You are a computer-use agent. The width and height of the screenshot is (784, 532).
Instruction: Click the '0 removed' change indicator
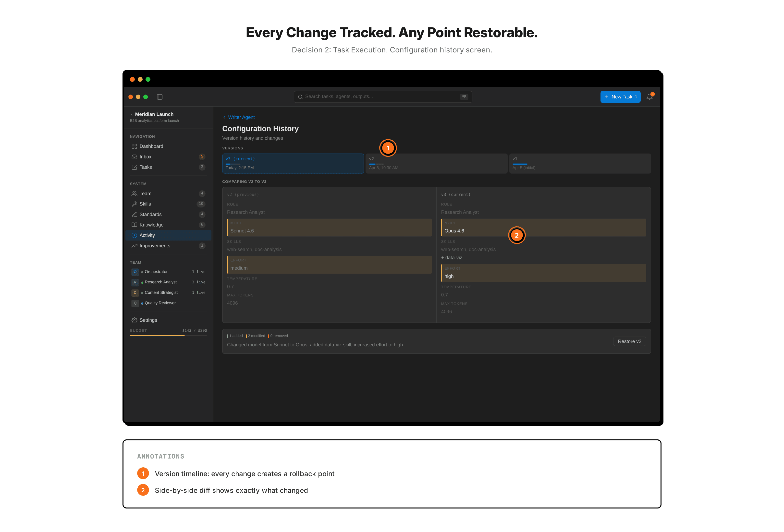point(278,336)
